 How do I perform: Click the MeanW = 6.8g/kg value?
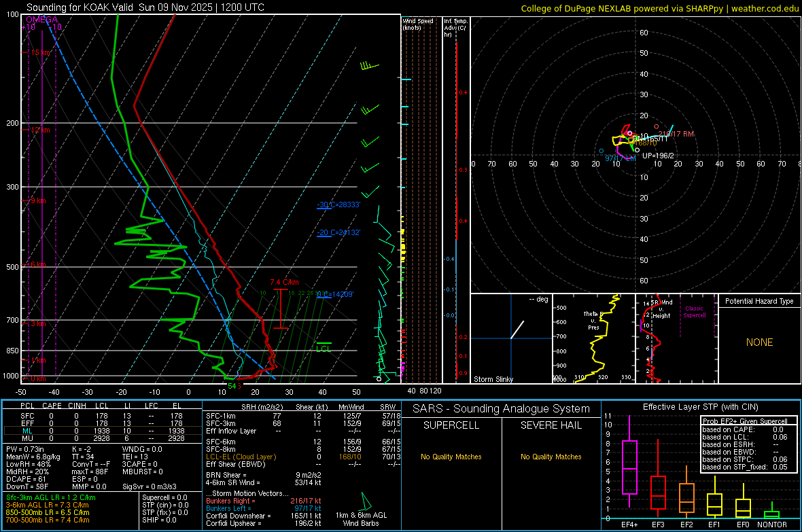coord(33,457)
